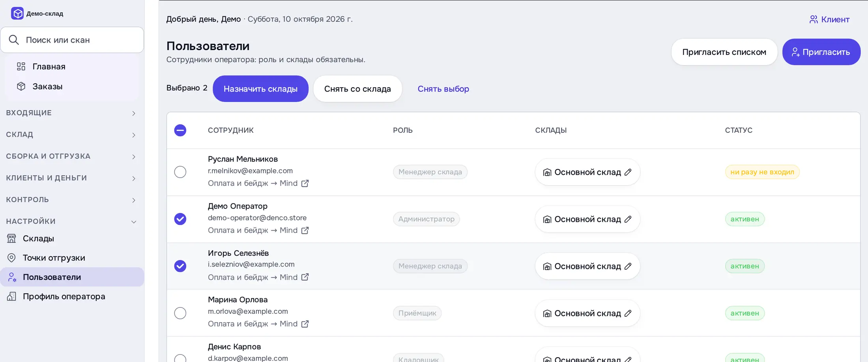Collapse the НАСТРОЙКИ sidebar section
The image size is (868, 362).
(72, 221)
